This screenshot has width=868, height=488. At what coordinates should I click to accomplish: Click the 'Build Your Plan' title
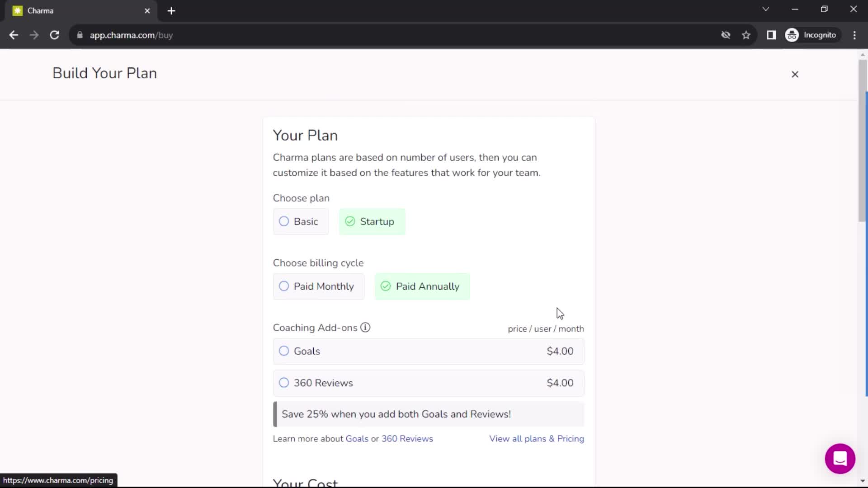point(104,73)
